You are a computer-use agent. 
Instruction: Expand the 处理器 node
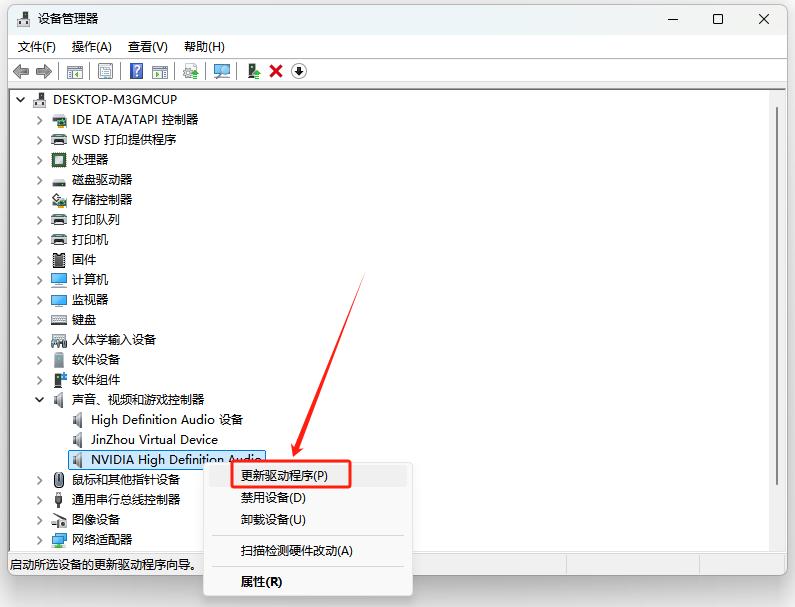(x=40, y=160)
